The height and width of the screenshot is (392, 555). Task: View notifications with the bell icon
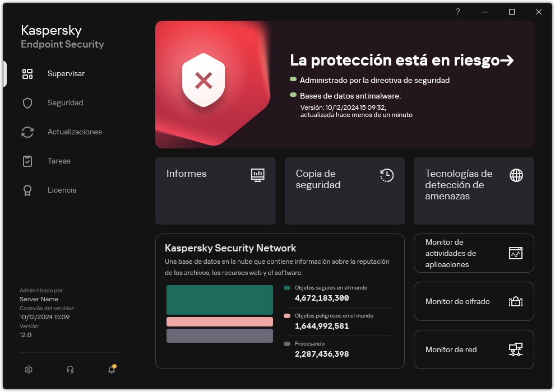111,370
